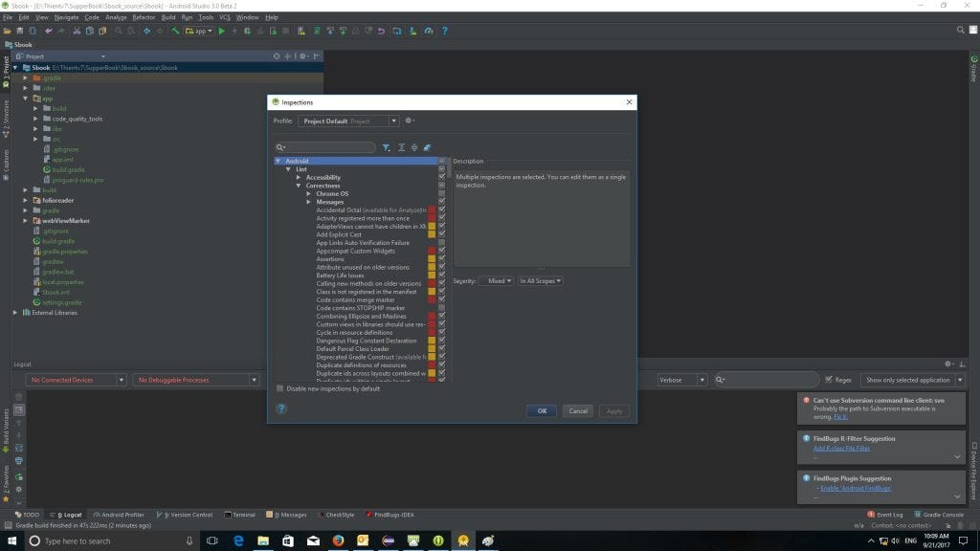Click the Open folder icon in toolbar
This screenshot has height=551, width=980.
click(7, 31)
